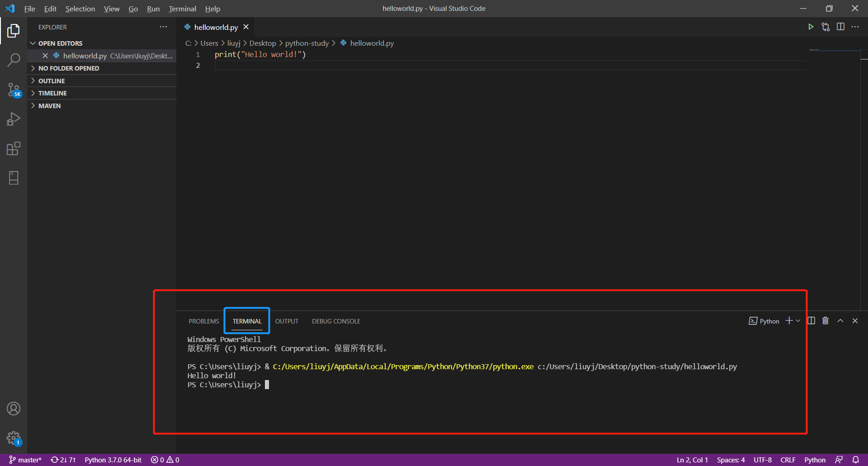Run Python file with the play button

[x=811, y=27]
